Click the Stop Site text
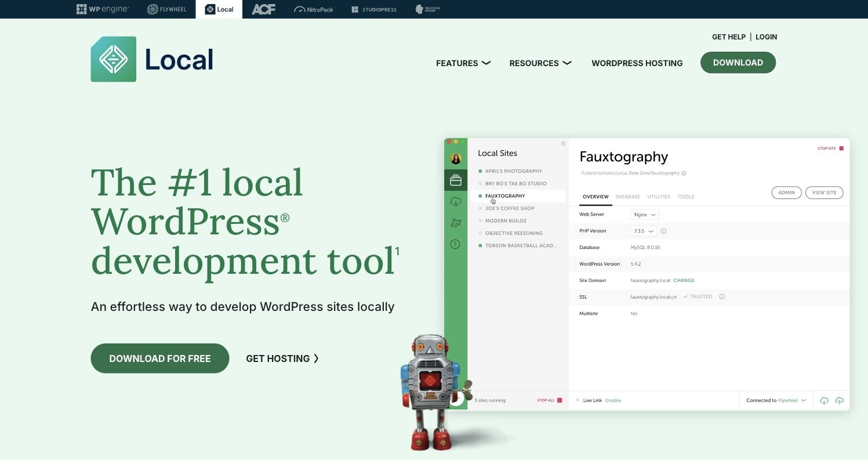 click(x=827, y=148)
